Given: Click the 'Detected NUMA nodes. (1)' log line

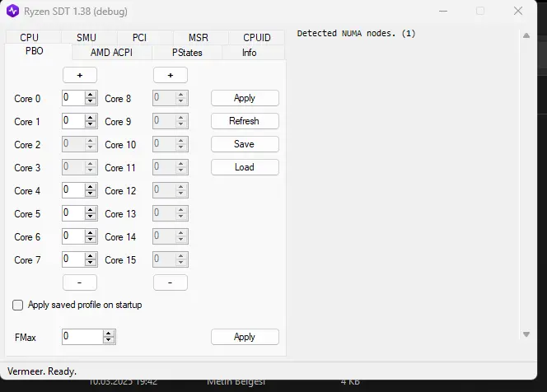Looking at the screenshot, I should [356, 34].
